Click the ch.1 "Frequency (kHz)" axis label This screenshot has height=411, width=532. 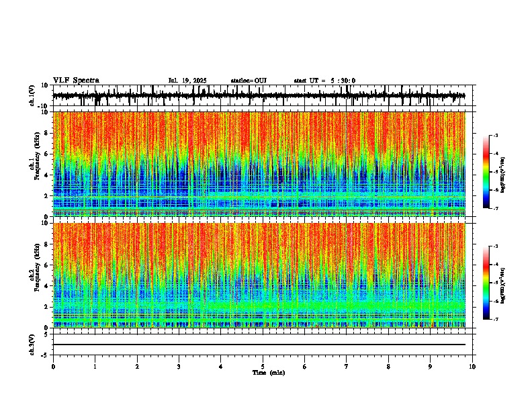coord(37,156)
